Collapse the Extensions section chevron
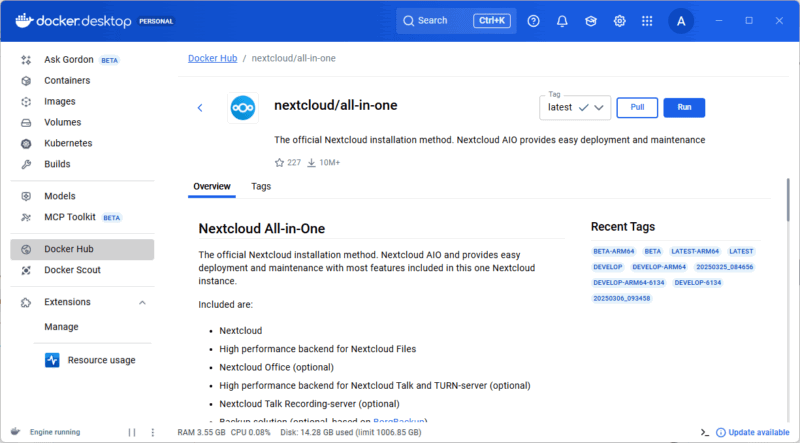This screenshot has width=800, height=443. 142,303
